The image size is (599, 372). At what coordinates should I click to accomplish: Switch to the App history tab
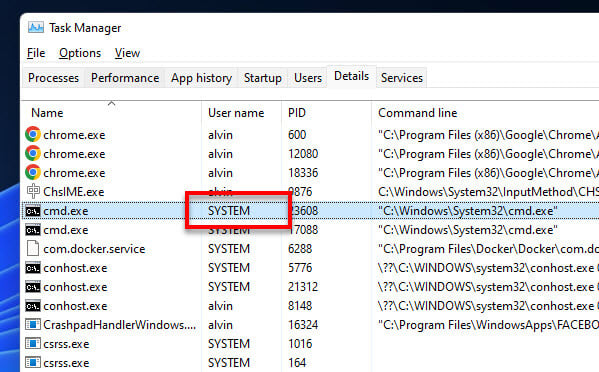[x=201, y=78]
